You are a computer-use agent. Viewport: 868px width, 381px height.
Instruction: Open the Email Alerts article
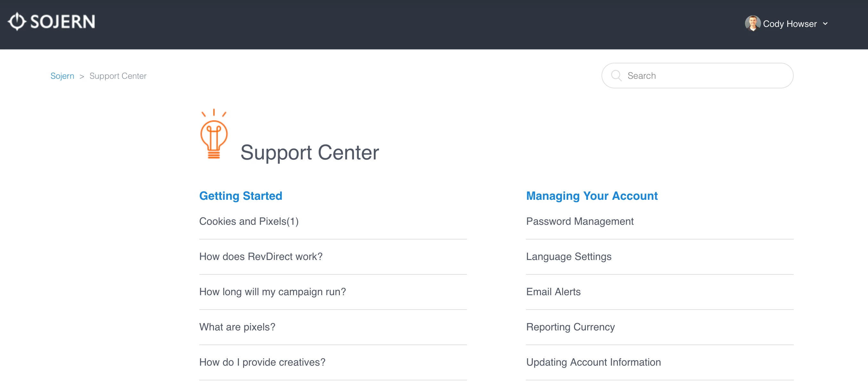(x=553, y=292)
